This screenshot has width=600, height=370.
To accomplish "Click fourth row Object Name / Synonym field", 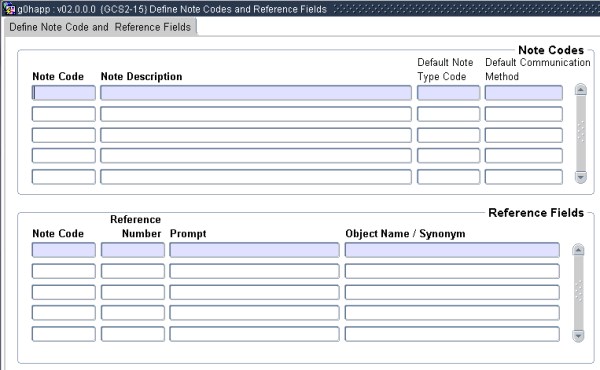I will (x=452, y=313).
